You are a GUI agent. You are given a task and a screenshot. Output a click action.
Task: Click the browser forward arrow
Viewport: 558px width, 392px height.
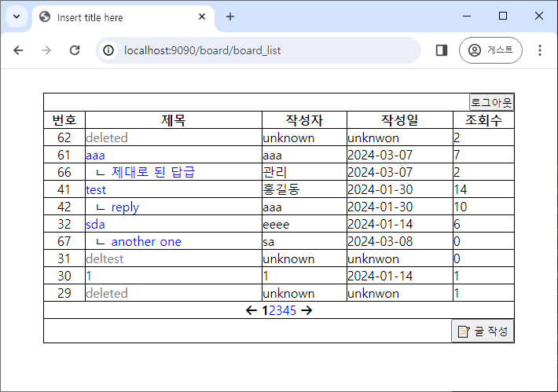[46, 50]
